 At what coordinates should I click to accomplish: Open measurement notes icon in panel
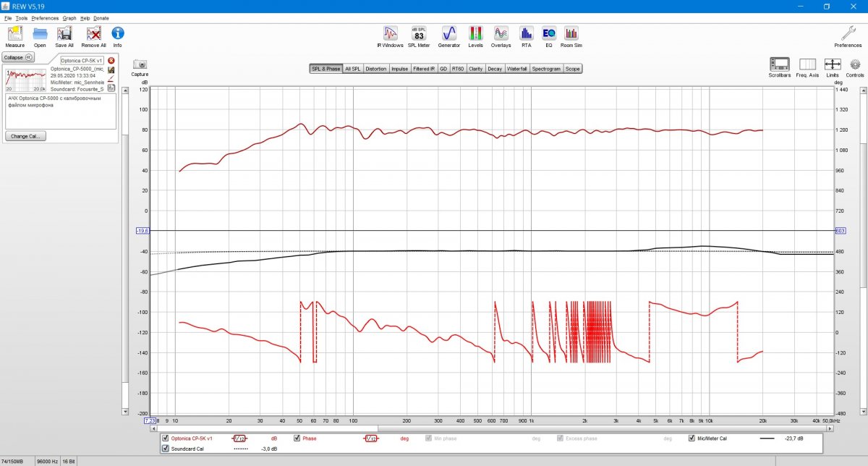[111, 88]
